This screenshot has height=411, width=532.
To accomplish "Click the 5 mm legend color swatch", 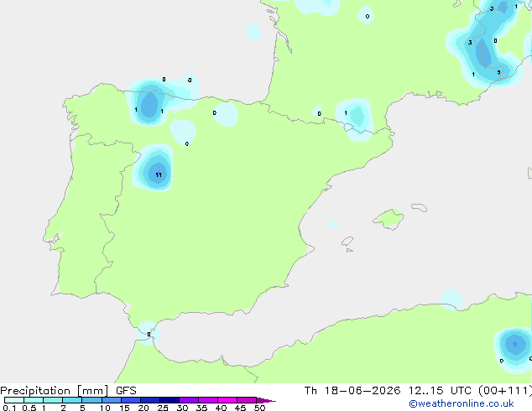I will [91, 400].
